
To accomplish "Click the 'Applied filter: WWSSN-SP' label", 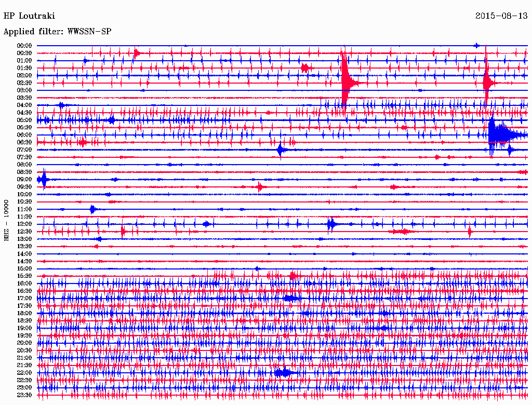I will point(57,32).
